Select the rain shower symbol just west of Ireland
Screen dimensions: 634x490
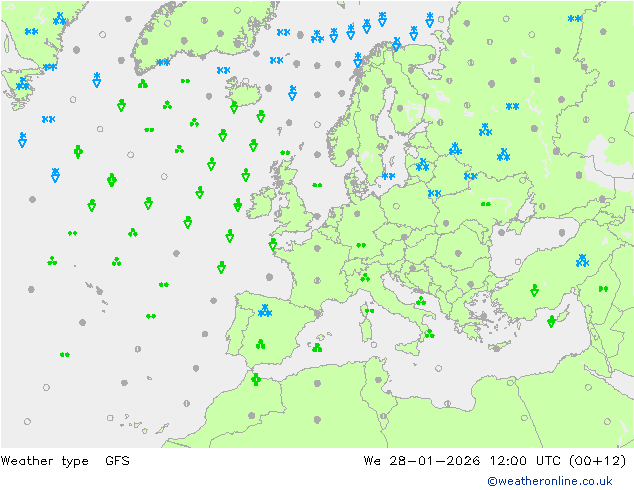click(238, 205)
